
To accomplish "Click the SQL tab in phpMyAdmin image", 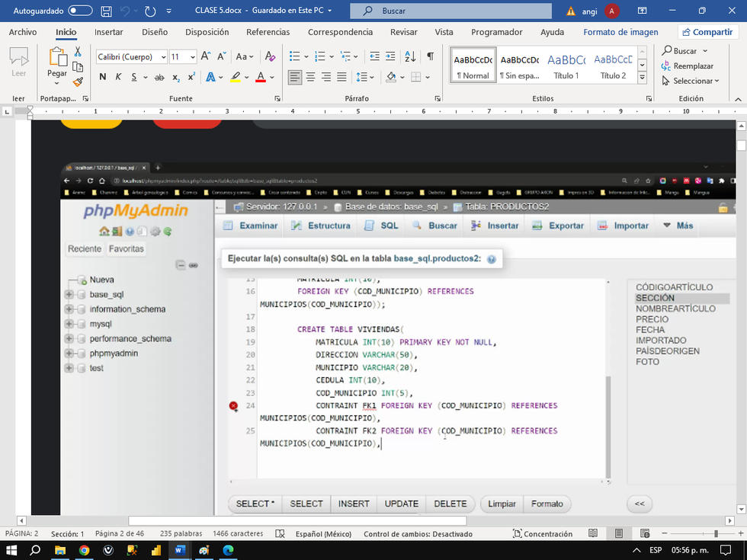I will [x=381, y=226].
